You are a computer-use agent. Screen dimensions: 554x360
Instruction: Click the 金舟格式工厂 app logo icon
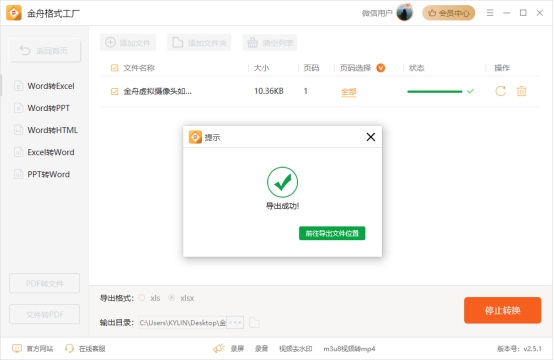(x=14, y=13)
